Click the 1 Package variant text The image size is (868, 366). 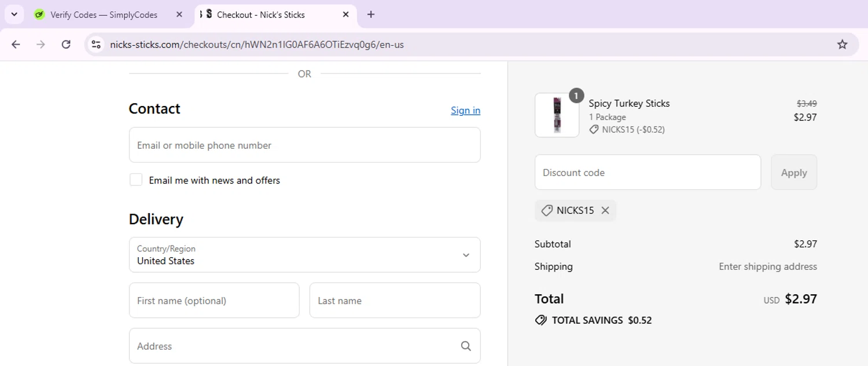pos(607,117)
